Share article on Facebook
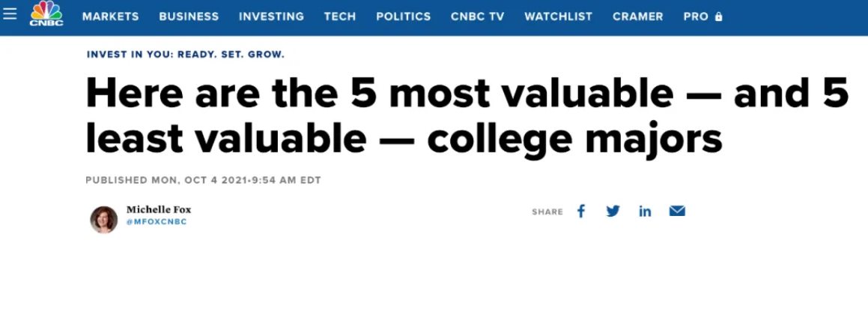868x336 pixels. tap(580, 211)
